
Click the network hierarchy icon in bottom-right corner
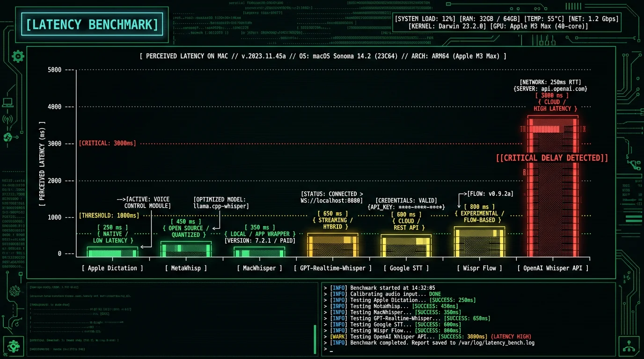click(629, 347)
